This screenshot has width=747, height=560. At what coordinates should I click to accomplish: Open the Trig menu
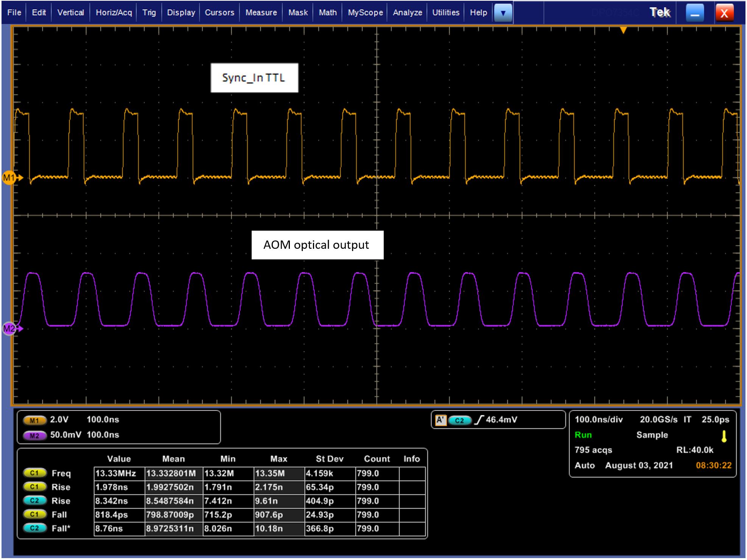click(x=149, y=12)
